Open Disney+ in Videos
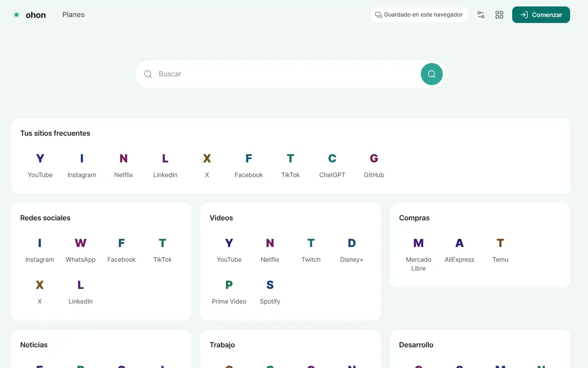Viewport: 588px width, 368px height. [352, 250]
